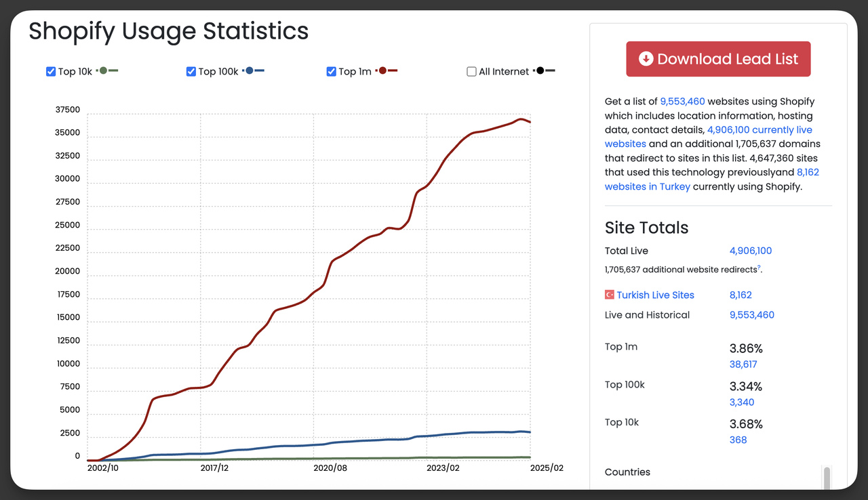Click the Top 10k 368 count link

coord(738,440)
